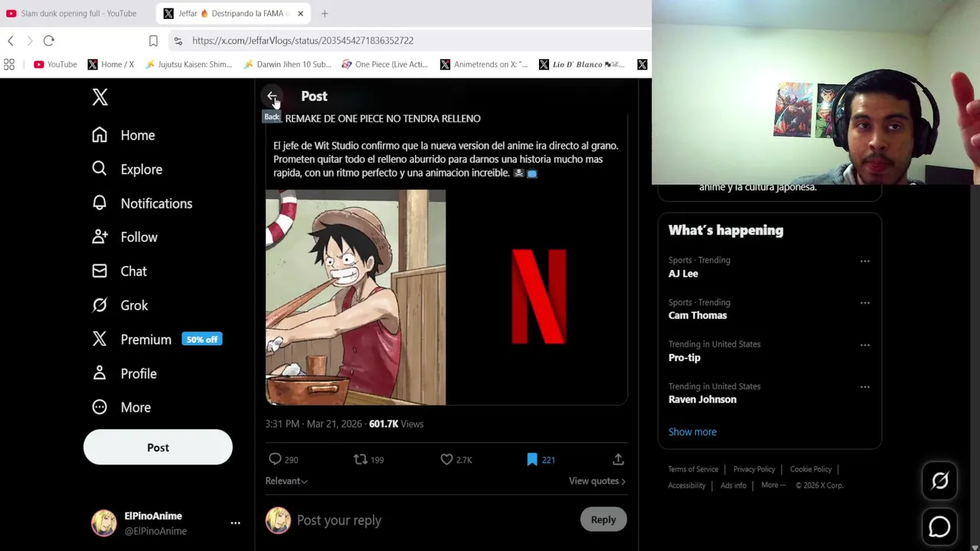The height and width of the screenshot is (551, 980).
Task: Open trending topic Cam Thomas
Action: 697,315
